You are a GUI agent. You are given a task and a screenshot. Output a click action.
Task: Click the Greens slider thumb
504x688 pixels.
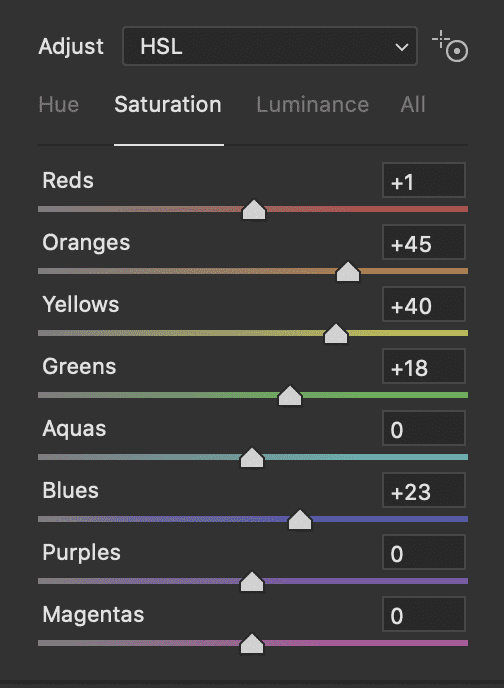coord(290,395)
